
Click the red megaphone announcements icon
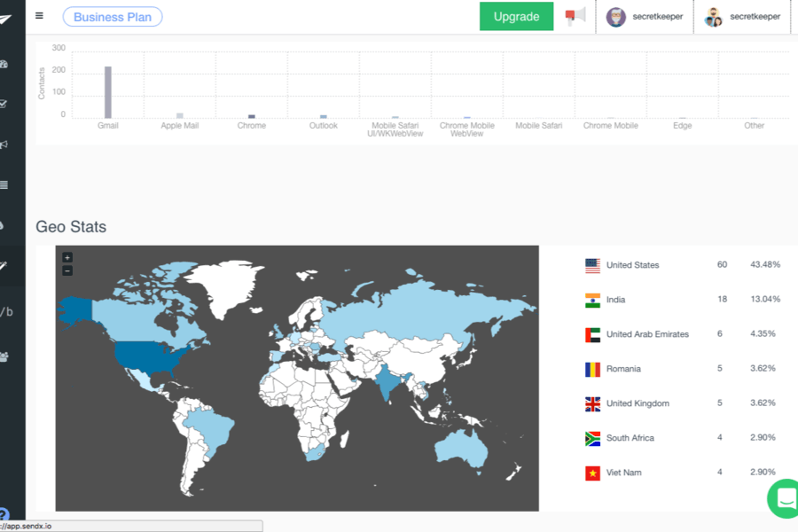coord(575,16)
